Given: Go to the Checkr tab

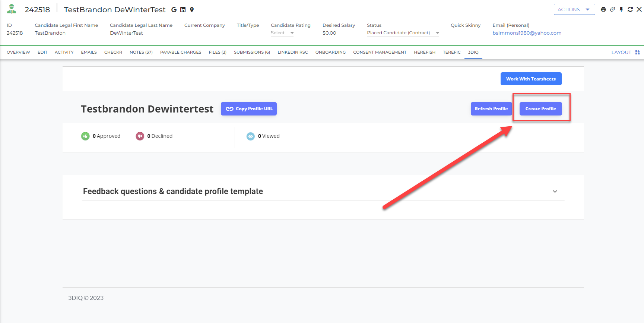Looking at the screenshot, I should [113, 52].
